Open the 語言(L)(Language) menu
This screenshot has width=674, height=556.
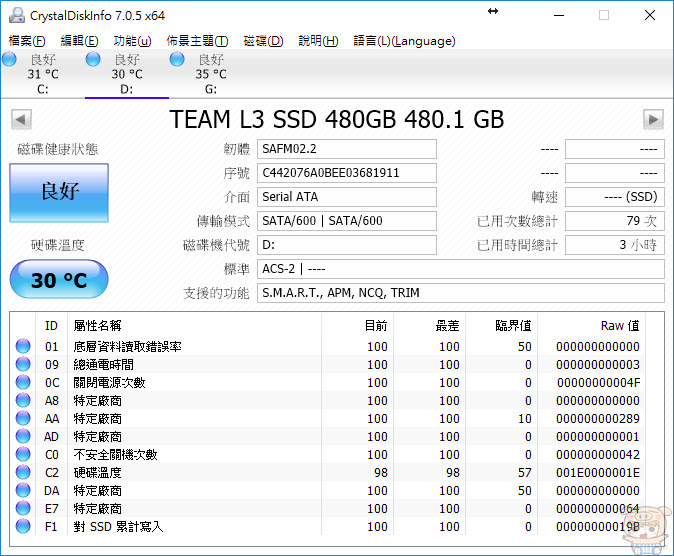click(x=404, y=41)
